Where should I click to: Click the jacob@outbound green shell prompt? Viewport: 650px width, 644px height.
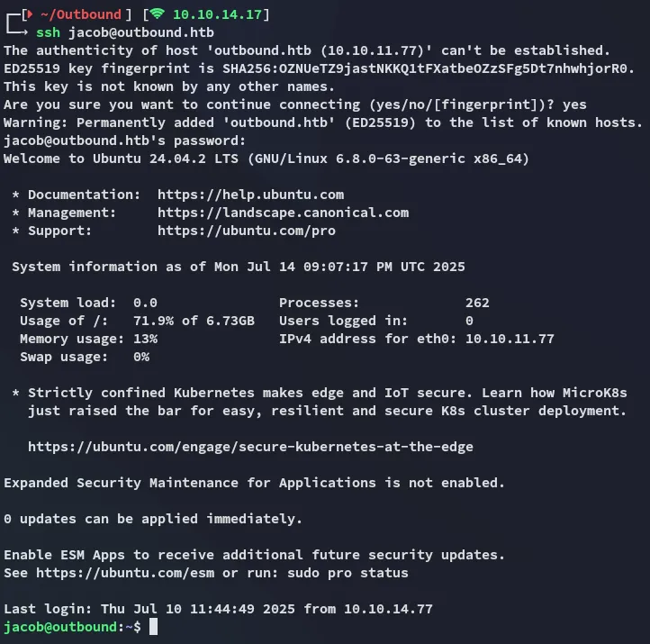(60, 627)
